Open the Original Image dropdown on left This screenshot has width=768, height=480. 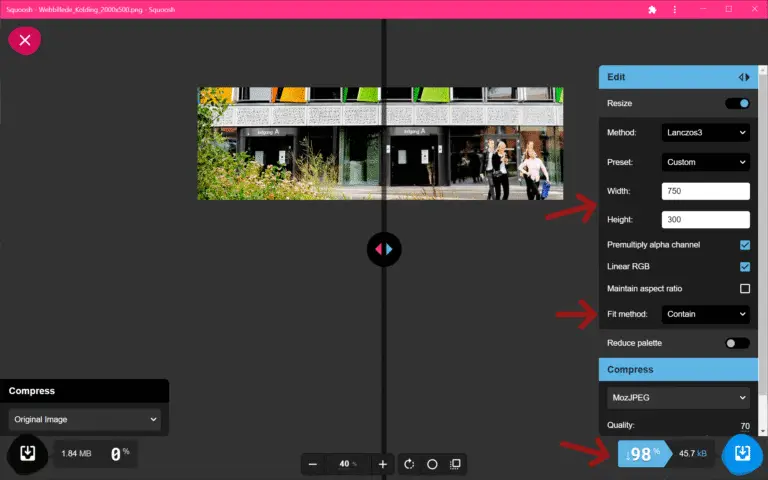(x=84, y=419)
